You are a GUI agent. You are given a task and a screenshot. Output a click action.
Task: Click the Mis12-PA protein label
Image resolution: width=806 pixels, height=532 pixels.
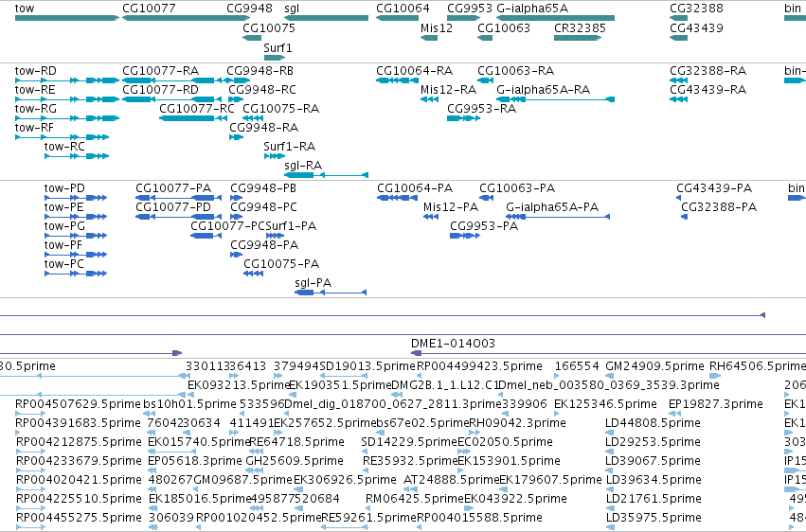451,207
